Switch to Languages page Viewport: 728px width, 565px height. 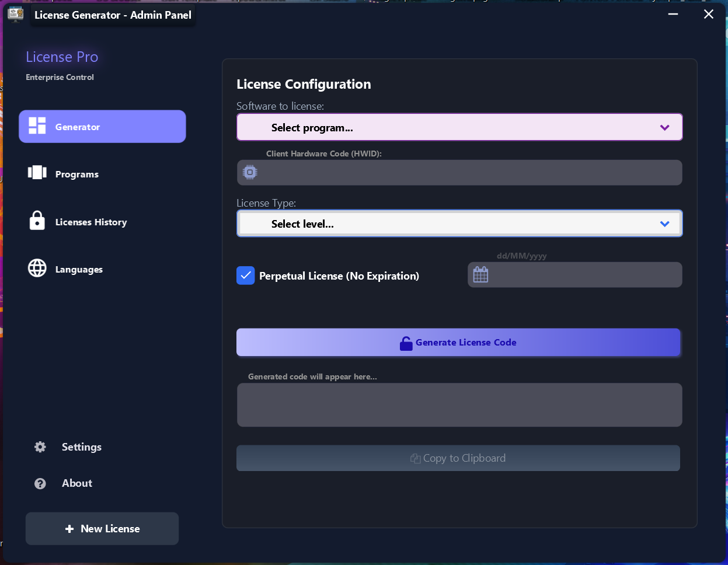coord(102,269)
